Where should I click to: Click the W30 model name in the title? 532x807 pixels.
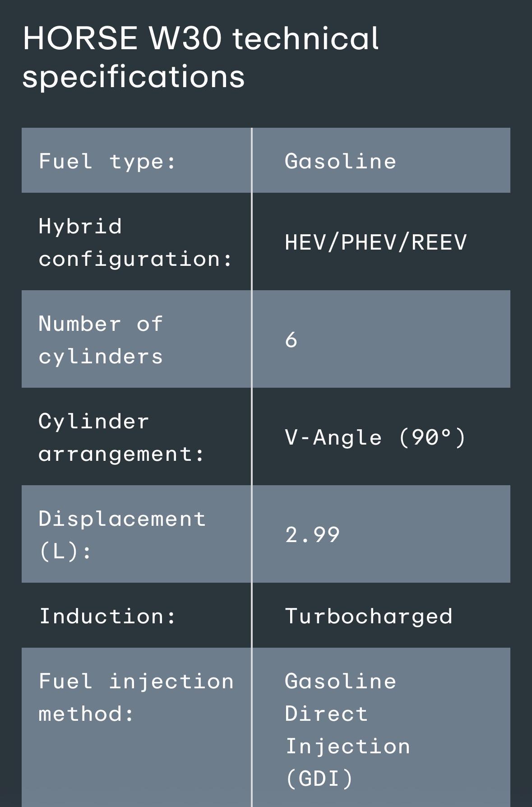[185, 38]
